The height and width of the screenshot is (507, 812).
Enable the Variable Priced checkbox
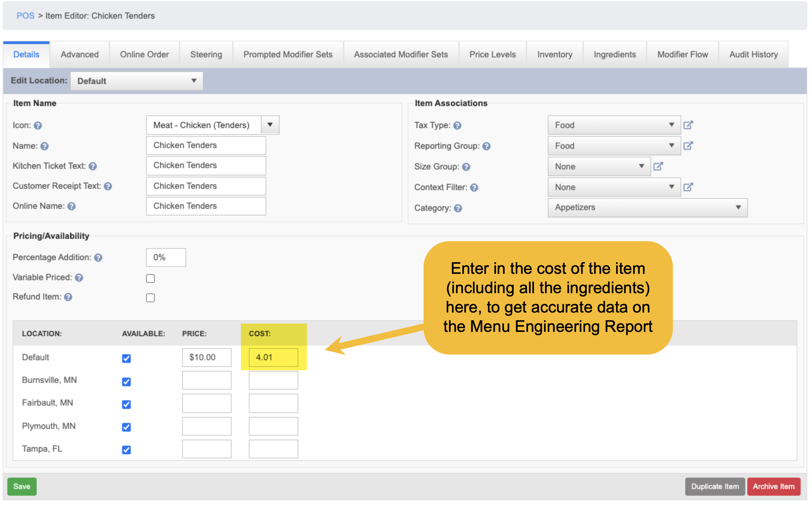pyautogui.click(x=150, y=279)
